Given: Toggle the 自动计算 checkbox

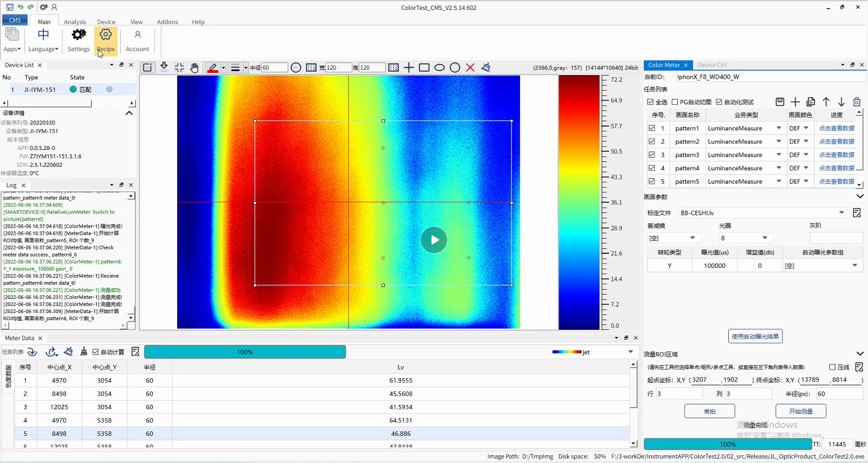Looking at the screenshot, I should 96,352.
